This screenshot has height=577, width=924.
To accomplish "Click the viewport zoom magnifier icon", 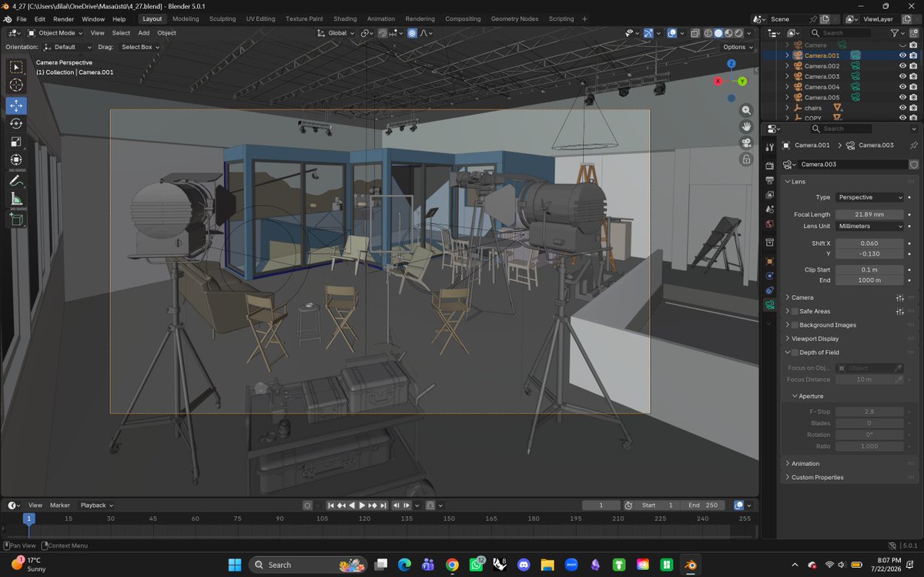I will (746, 110).
